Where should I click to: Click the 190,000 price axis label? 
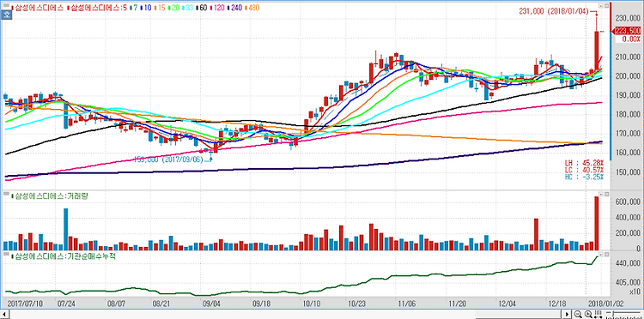coord(628,95)
